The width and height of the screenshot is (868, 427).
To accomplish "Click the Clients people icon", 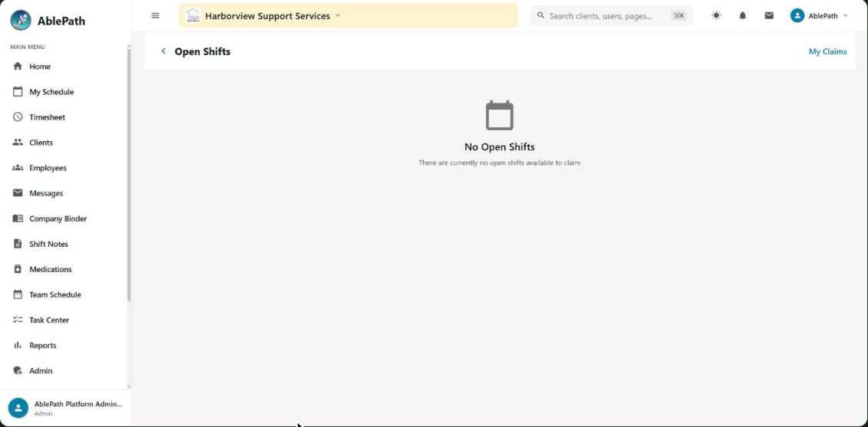I will tap(18, 142).
